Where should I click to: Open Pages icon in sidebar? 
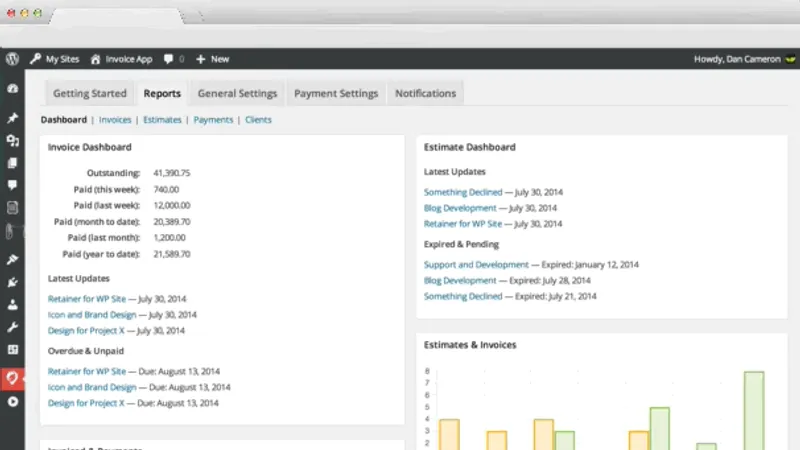point(12,163)
